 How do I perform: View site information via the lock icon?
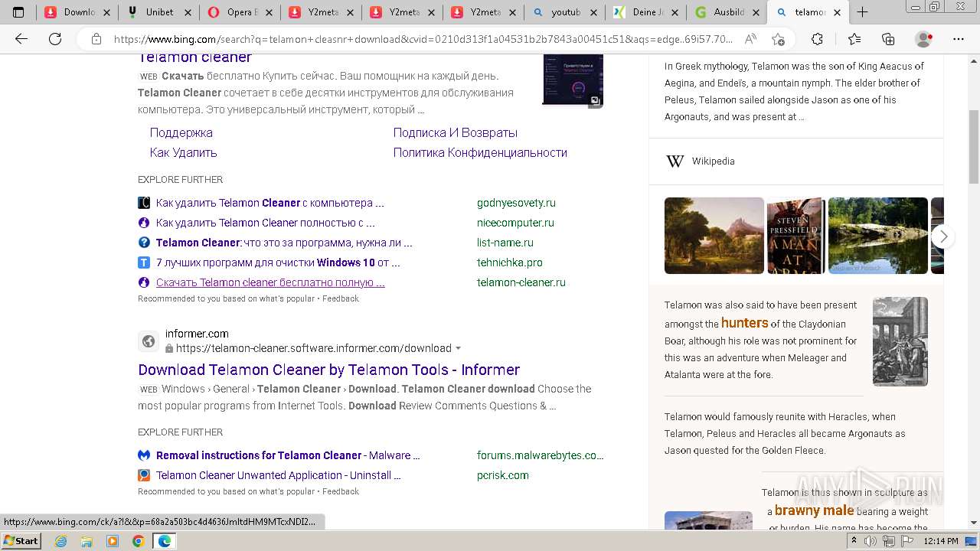click(x=96, y=39)
